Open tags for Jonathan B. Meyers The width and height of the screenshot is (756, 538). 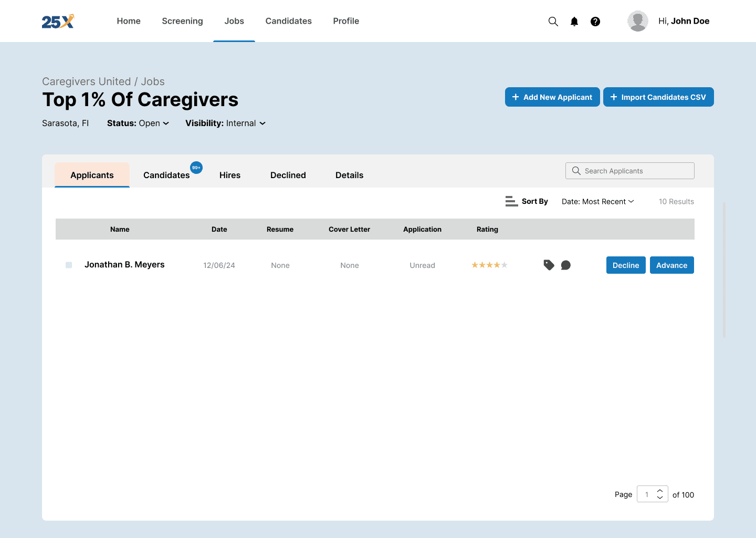tap(549, 265)
